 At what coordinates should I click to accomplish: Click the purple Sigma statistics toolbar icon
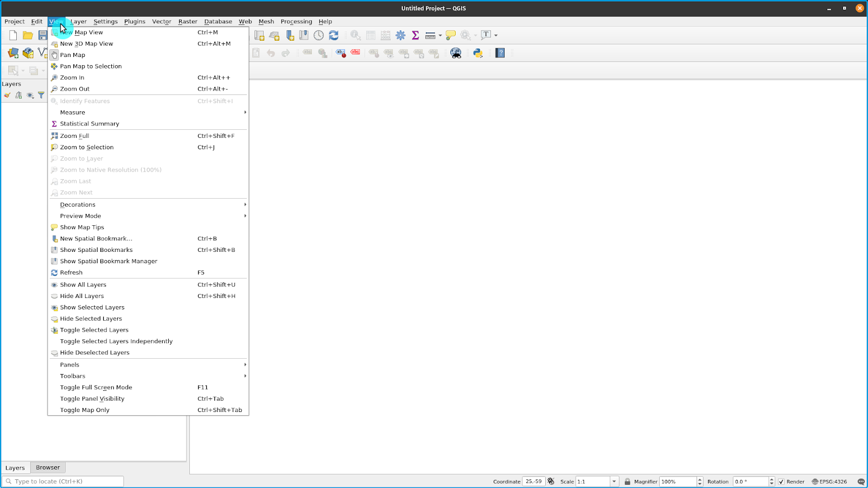(x=416, y=35)
